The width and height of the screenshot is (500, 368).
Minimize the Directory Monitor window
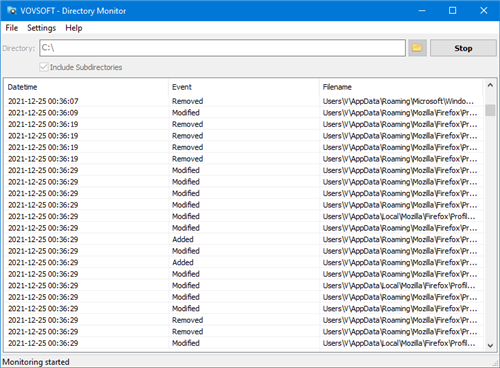tap(422, 11)
